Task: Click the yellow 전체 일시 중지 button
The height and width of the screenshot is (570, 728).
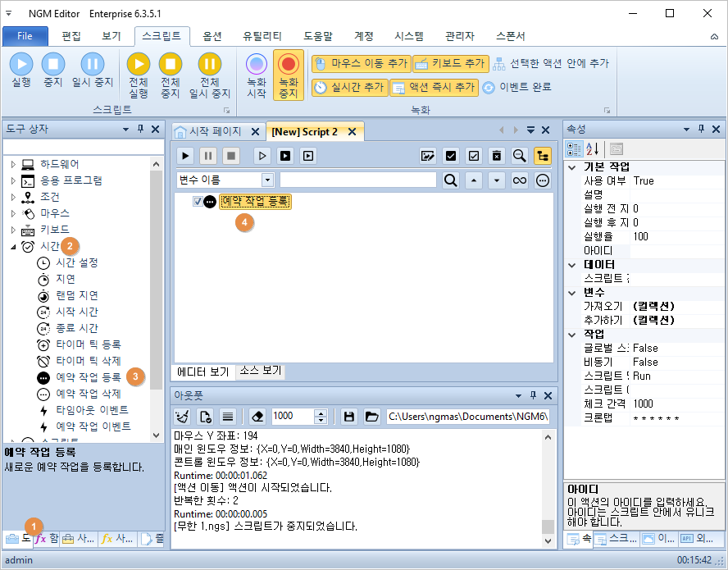Action: point(210,75)
